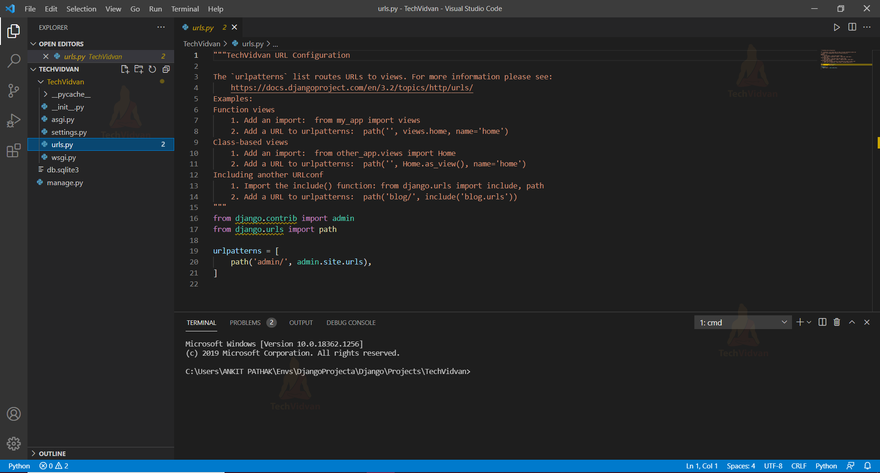
Task: Click the New File icon in explorer
Action: (x=125, y=70)
